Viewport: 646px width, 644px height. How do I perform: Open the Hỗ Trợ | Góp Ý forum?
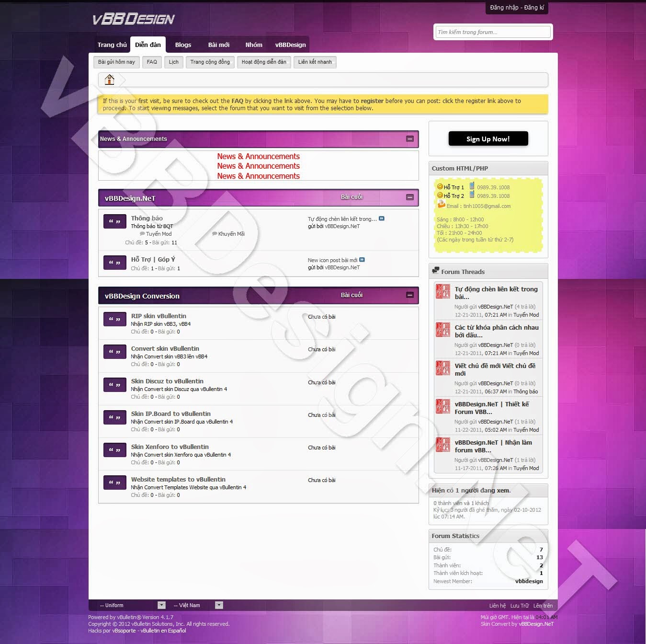click(x=153, y=259)
